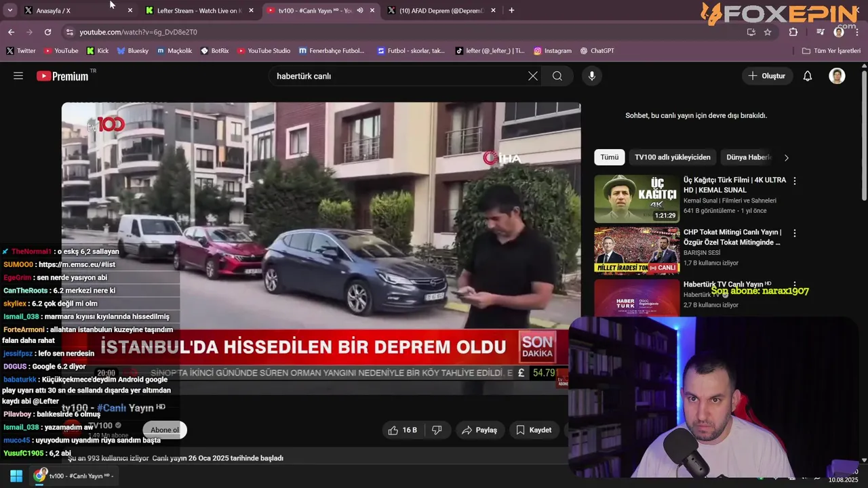Switch to the AFAD Deprem tab
The image size is (868, 488).
tap(441, 10)
